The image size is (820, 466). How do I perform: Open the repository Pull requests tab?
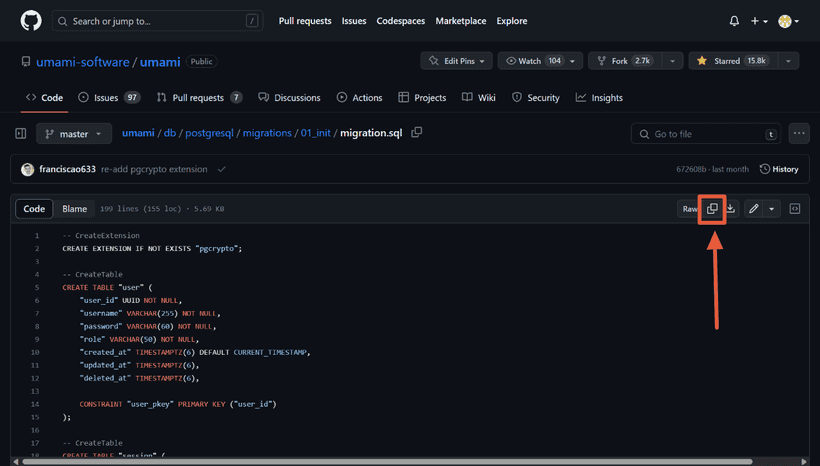point(199,98)
